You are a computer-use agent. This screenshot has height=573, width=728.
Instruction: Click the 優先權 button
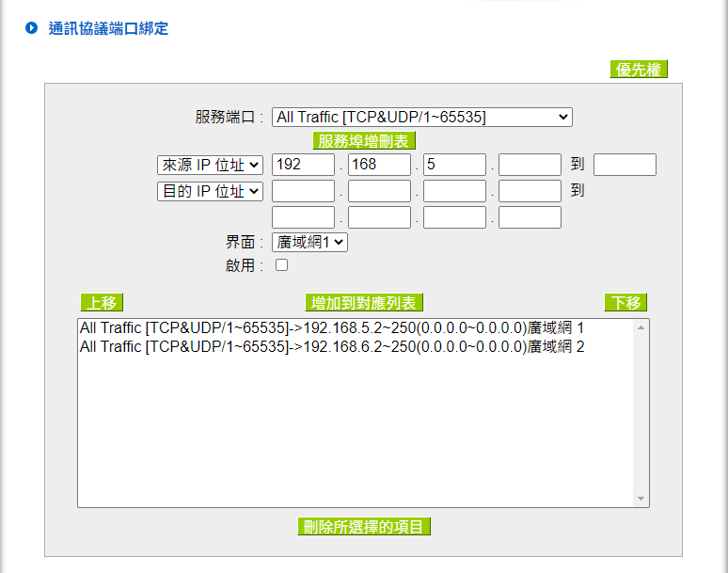[x=639, y=70]
